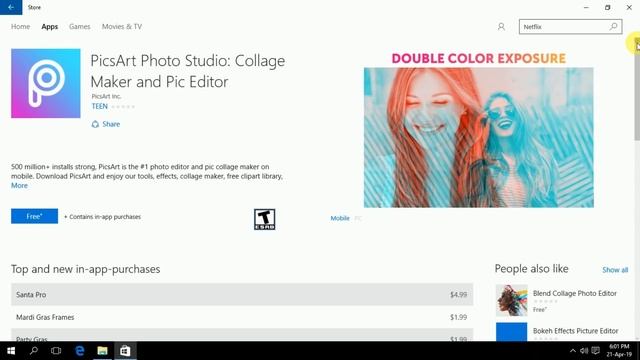
Task: Open the user account icon
Action: coord(501,27)
